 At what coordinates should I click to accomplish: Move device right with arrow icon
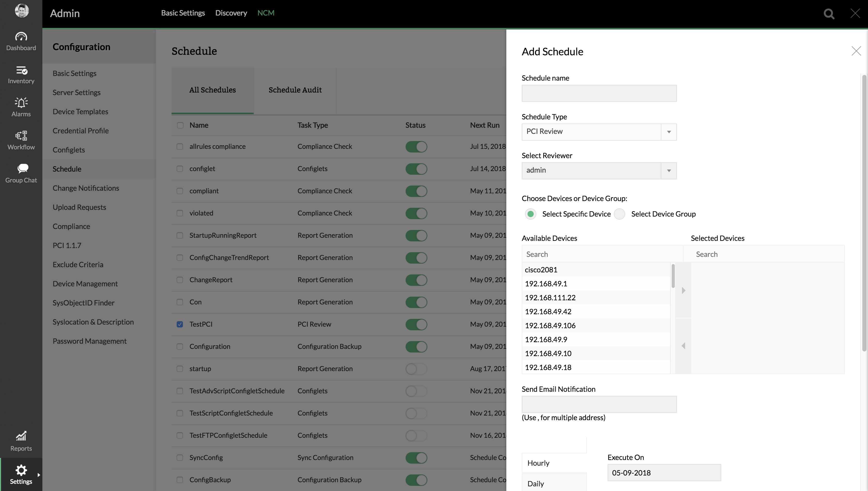coord(683,290)
